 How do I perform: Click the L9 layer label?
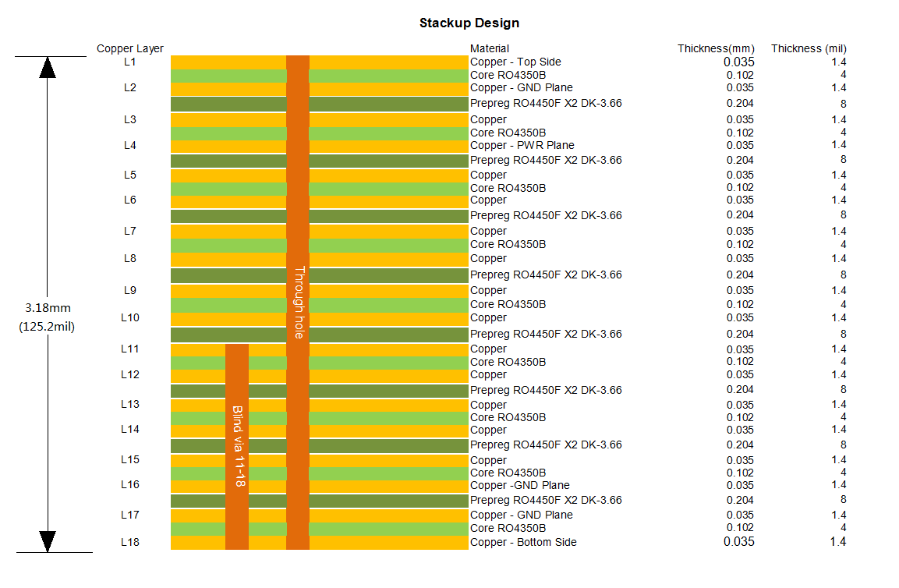[x=130, y=290]
